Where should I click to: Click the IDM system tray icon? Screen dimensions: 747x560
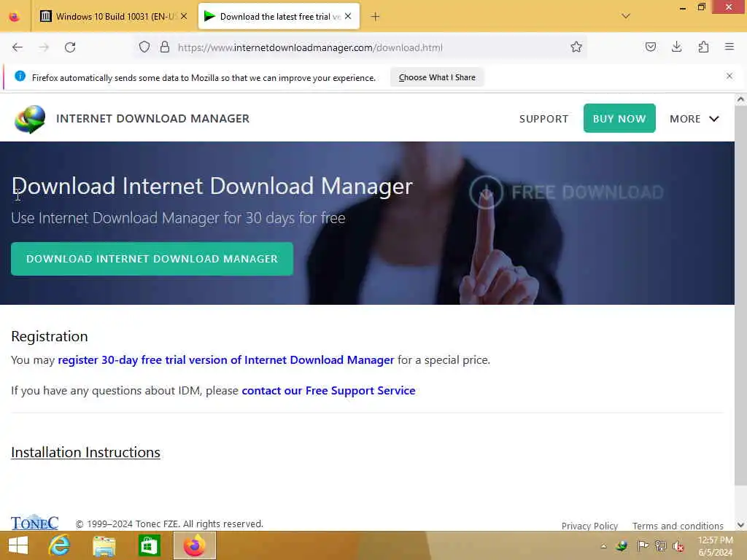click(622, 546)
